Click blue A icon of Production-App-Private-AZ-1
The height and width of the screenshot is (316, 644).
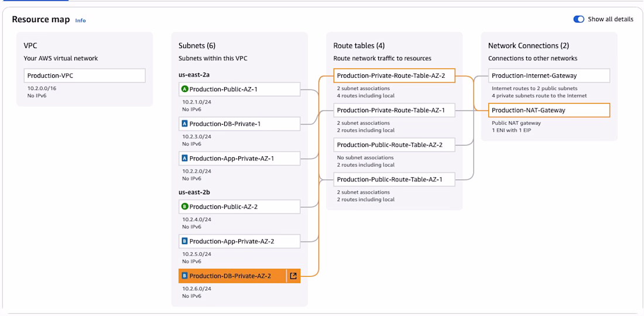click(185, 158)
